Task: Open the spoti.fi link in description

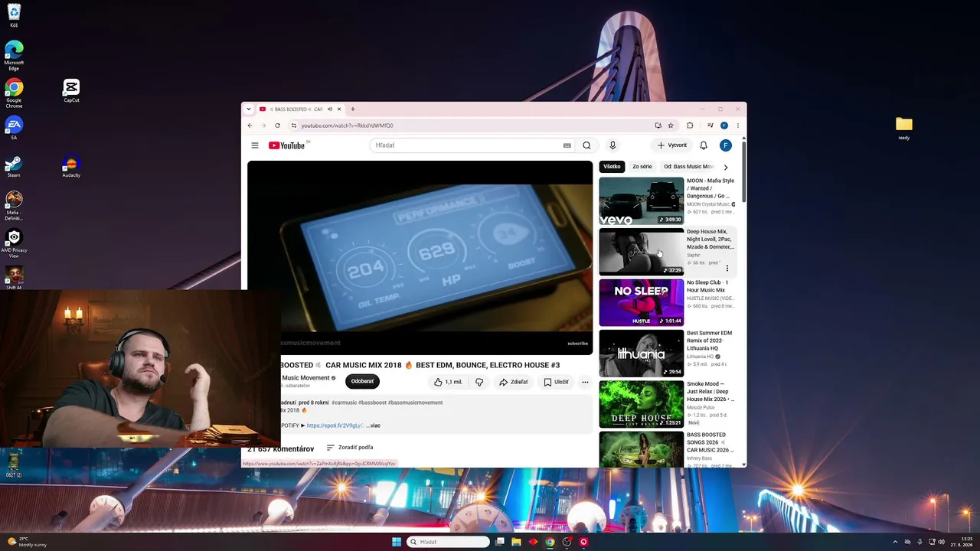Action: click(335, 425)
